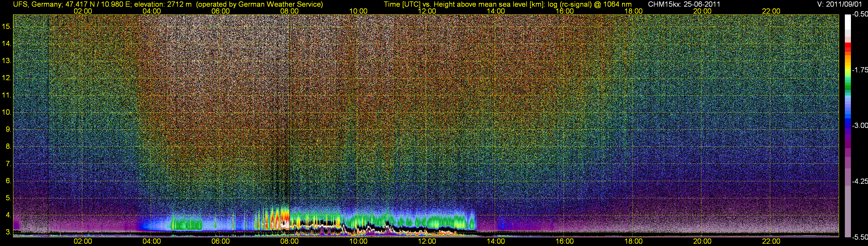Click the 14:00 label on the bottom time axis
This screenshot has height=246, width=868.
point(496,241)
